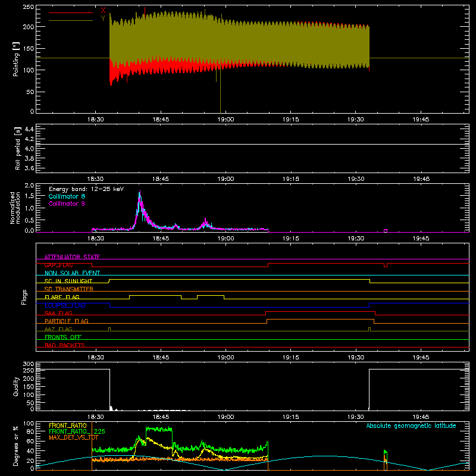Click the SC_IN_SUNLIGHT flag label
Screen dimensions: 476x476
(x=68, y=281)
